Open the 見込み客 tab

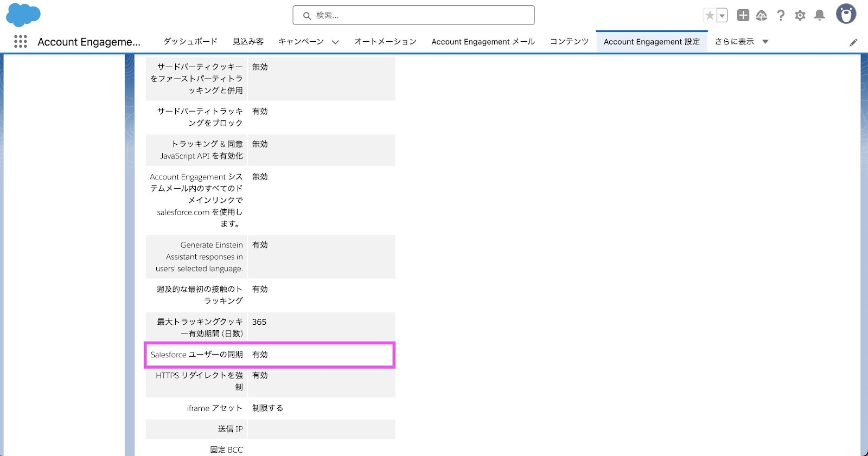pos(248,42)
